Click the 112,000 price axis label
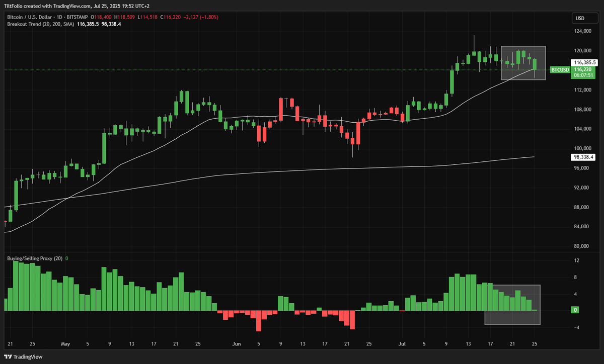The width and height of the screenshot is (604, 364). [x=582, y=90]
